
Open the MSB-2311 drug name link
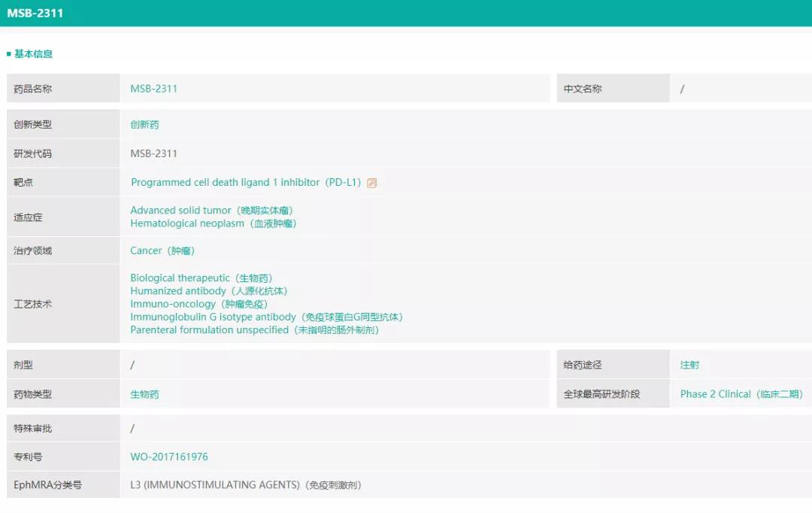click(154, 89)
